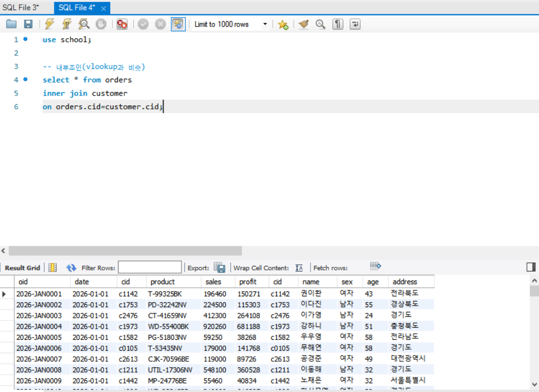
Task: Place cursor on line 'inner join customer'
Action: [85, 93]
